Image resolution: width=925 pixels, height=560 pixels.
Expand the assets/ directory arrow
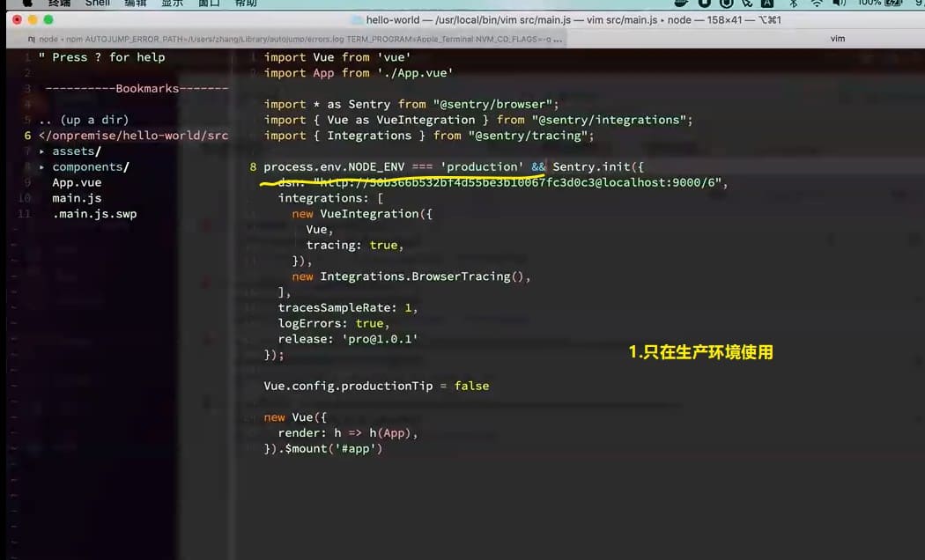[42, 151]
